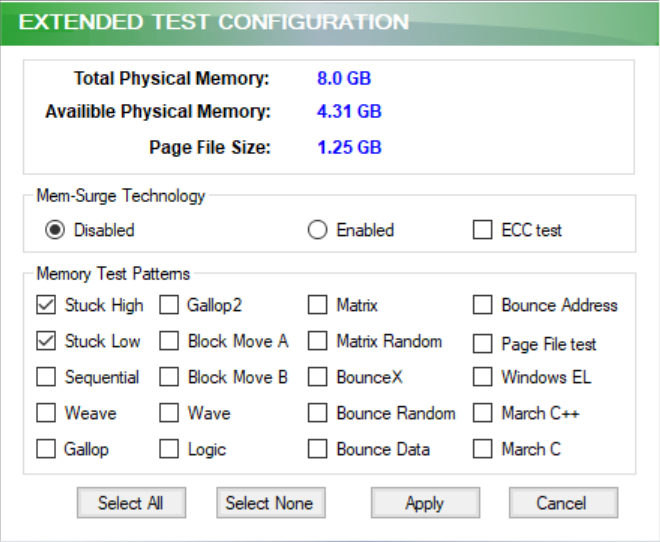This screenshot has height=542, width=660.
Task: Enable the Page File test
Action: coord(483,344)
